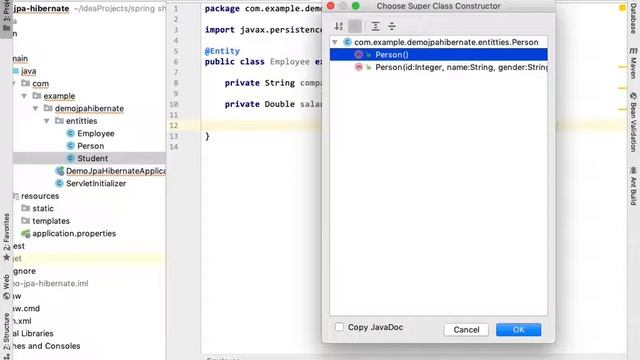This screenshot has width=640, height=360.
Task: Collapse the example package folder
Action: (24, 96)
